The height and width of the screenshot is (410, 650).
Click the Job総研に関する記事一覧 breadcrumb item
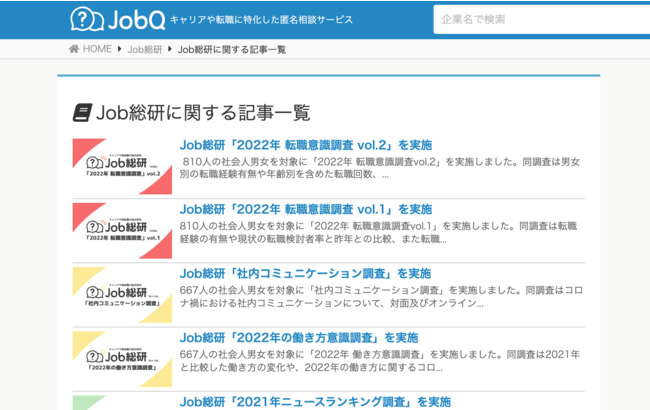pos(231,49)
